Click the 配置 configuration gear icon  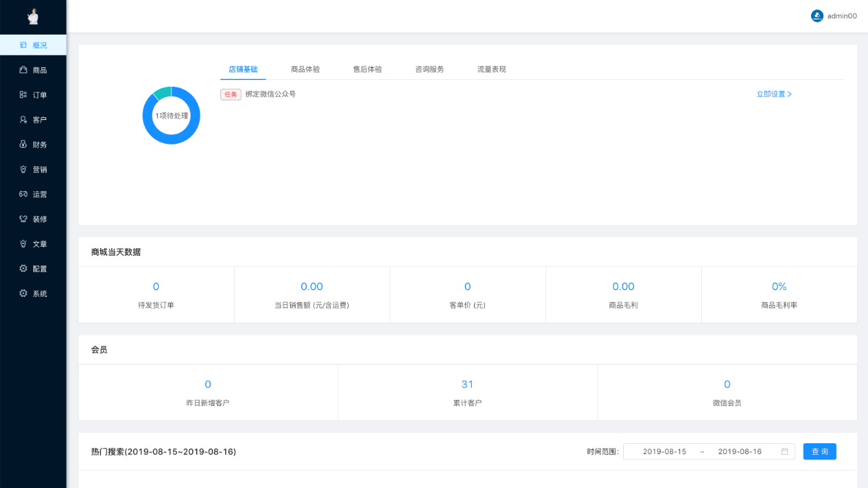click(x=23, y=268)
